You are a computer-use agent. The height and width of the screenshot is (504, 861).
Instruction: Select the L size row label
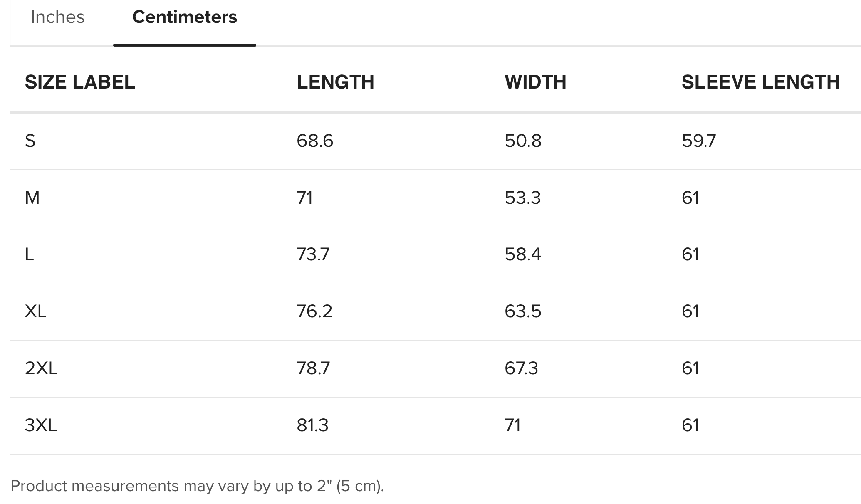coord(30,254)
